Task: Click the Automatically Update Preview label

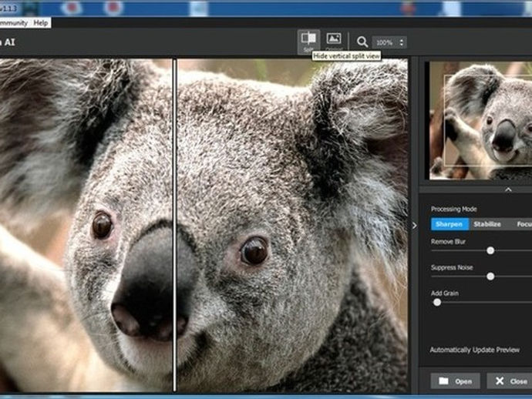Action: [x=474, y=350]
